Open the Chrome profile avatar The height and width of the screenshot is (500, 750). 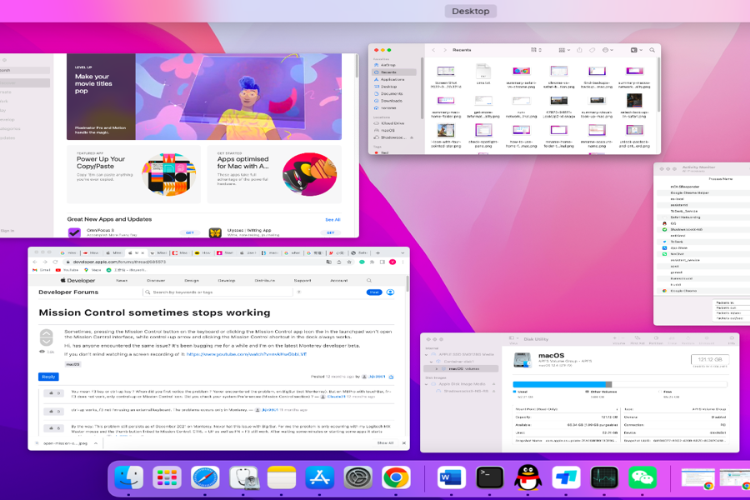tap(392, 262)
